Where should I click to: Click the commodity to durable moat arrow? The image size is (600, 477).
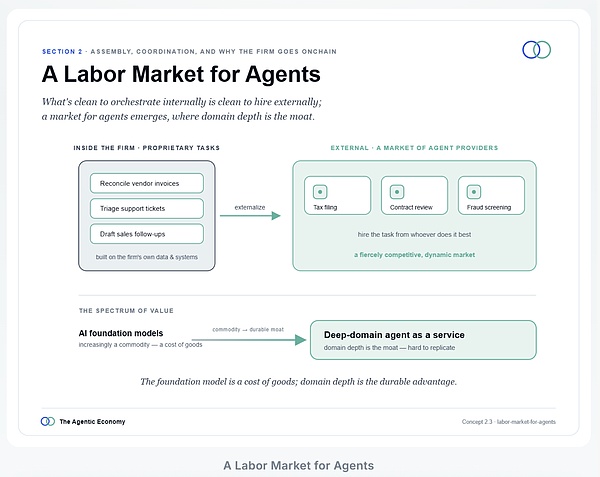[249, 340]
